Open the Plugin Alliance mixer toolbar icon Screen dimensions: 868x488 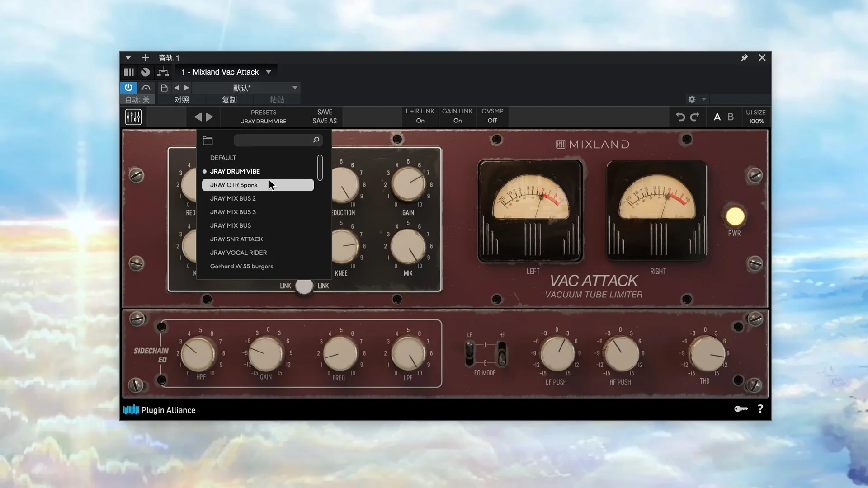point(133,117)
